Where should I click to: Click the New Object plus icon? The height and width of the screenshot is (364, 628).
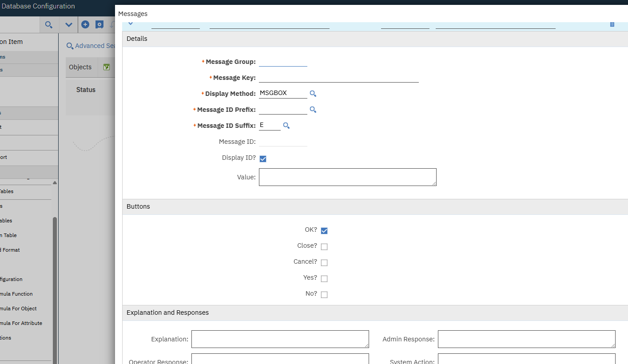pos(86,25)
